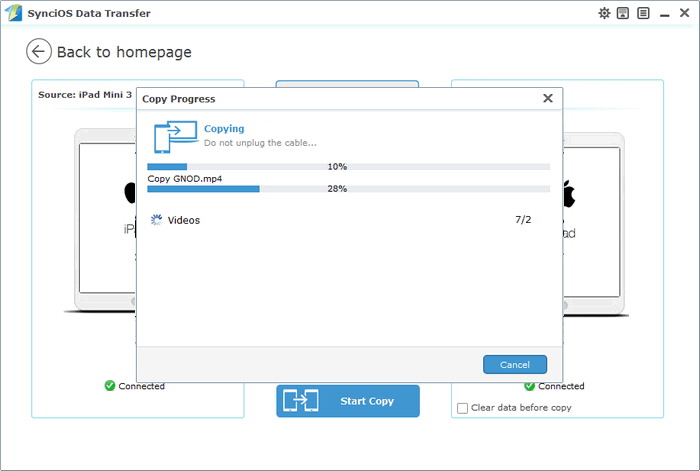700x471 pixels.
Task: Click the device transfer icon next to Copying
Action: click(175, 137)
